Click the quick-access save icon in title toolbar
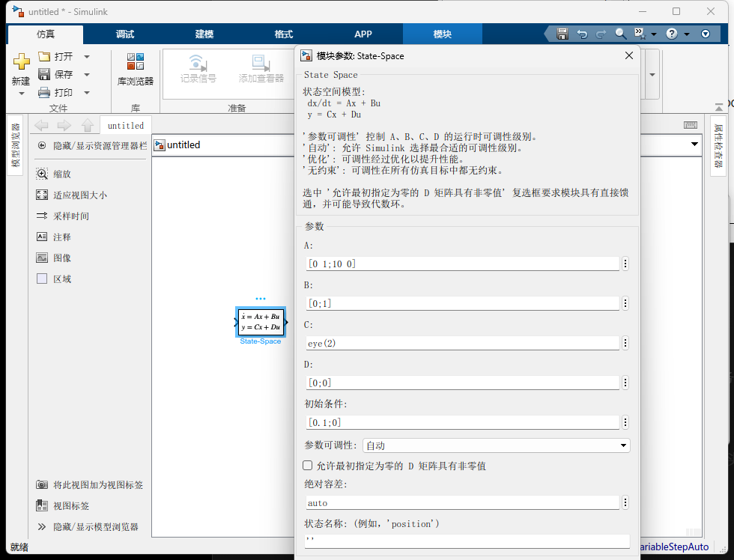This screenshot has height=560, width=734. point(562,34)
